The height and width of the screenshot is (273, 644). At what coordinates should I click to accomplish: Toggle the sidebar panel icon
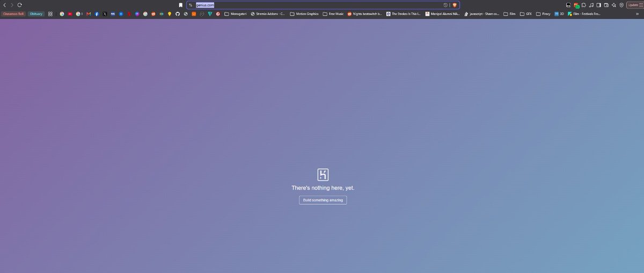click(x=599, y=5)
